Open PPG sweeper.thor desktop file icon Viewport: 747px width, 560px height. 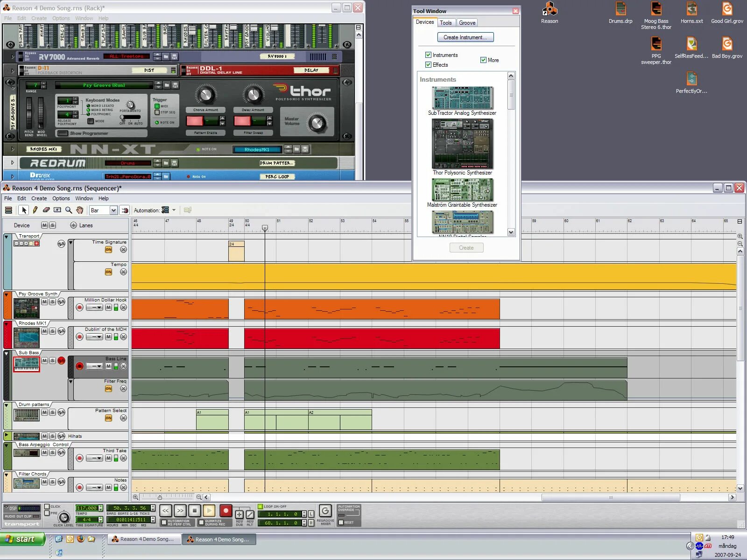[656, 44]
